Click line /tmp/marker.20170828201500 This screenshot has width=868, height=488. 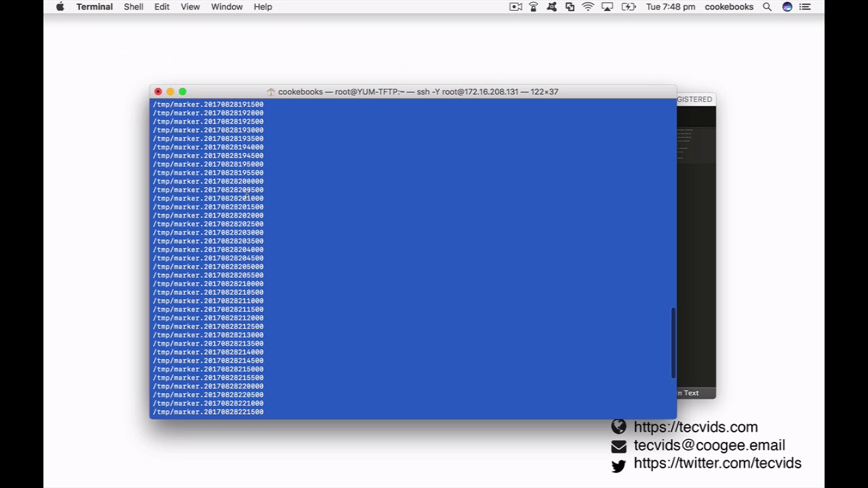pyautogui.click(x=208, y=207)
